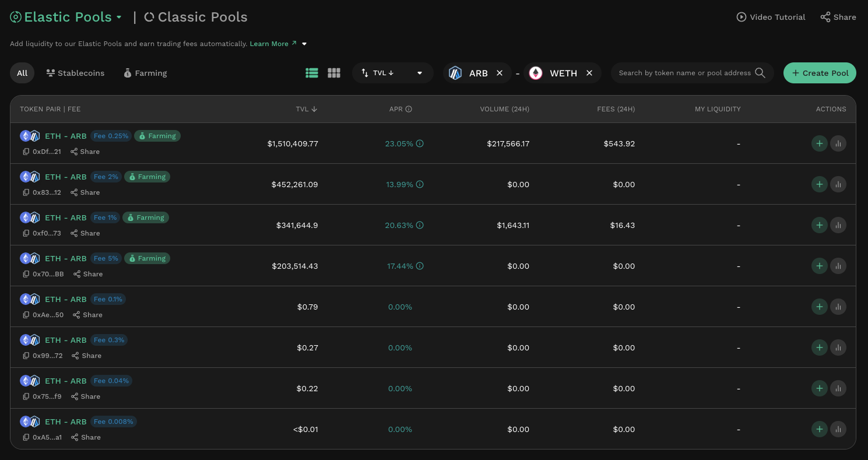Share the 0xA5...a1 pool

86,437
